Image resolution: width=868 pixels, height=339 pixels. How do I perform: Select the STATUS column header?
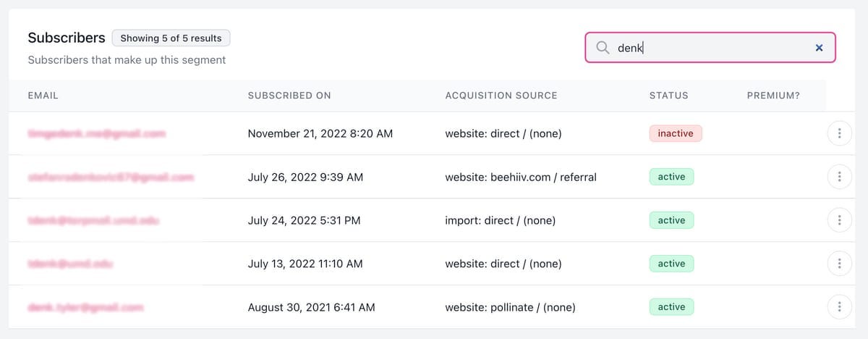(x=669, y=96)
